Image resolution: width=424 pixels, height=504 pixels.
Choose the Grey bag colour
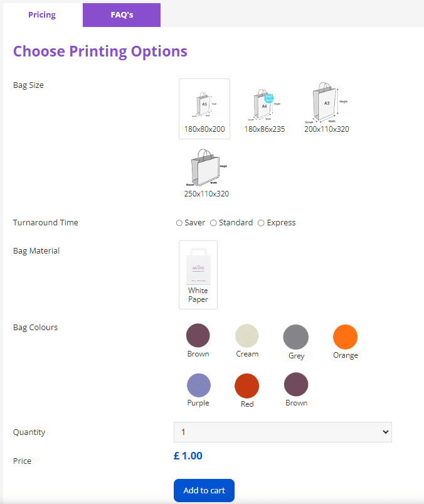[x=296, y=337]
